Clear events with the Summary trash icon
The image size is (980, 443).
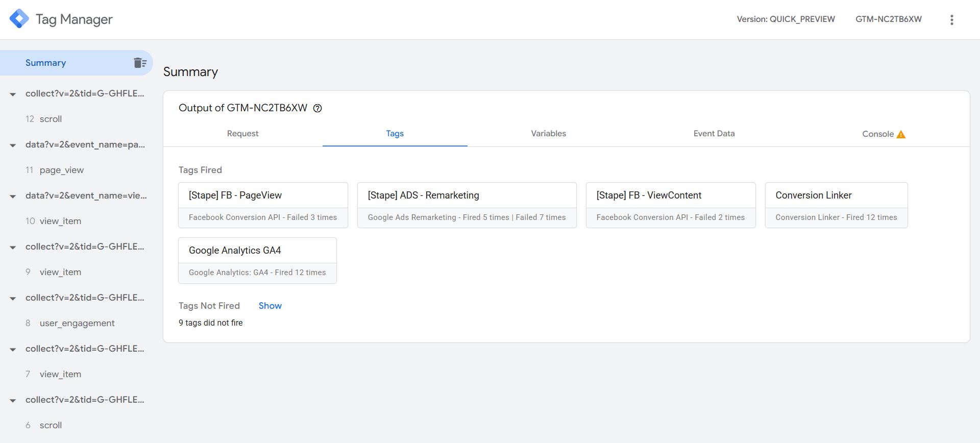coord(140,63)
